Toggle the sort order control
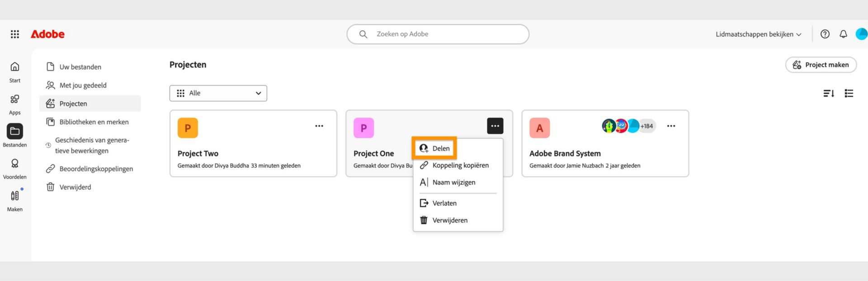Screen dimensions: 868x281 click(829, 93)
